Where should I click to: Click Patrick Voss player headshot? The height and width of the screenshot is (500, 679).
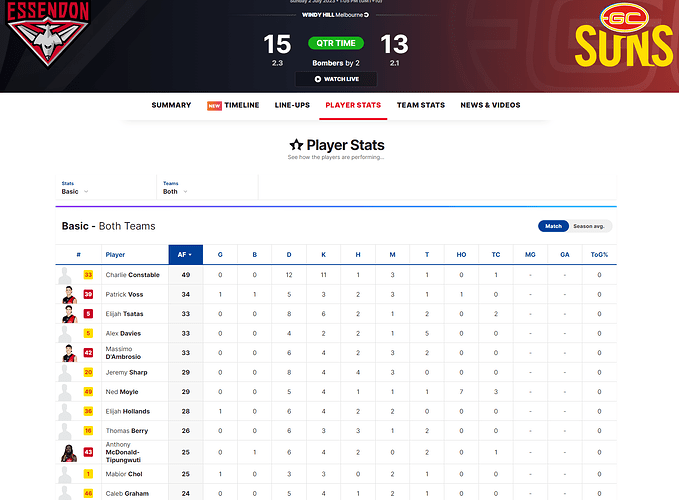(x=69, y=294)
